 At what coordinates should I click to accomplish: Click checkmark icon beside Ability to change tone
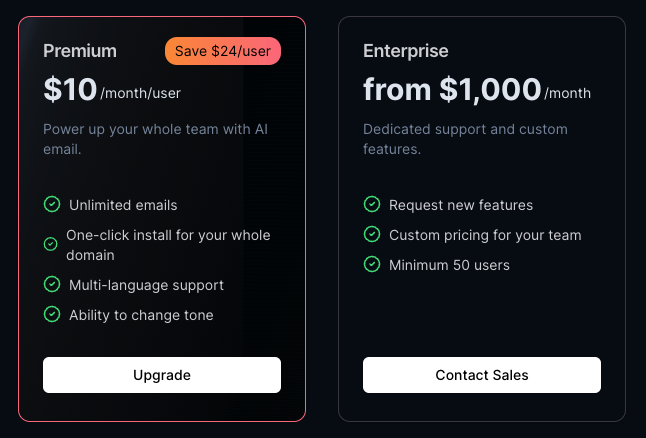pyautogui.click(x=52, y=314)
